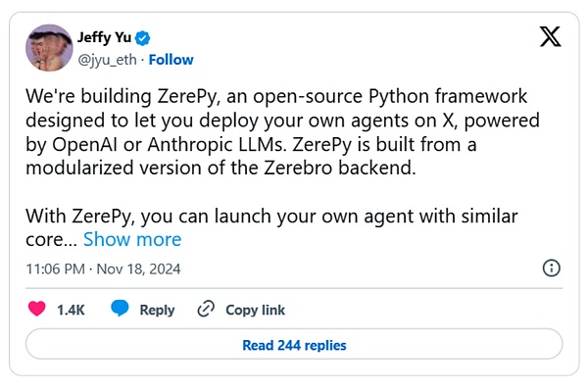This screenshot has height=389, width=588.
Task: Open the tweet info circle icon
Action: [551, 268]
